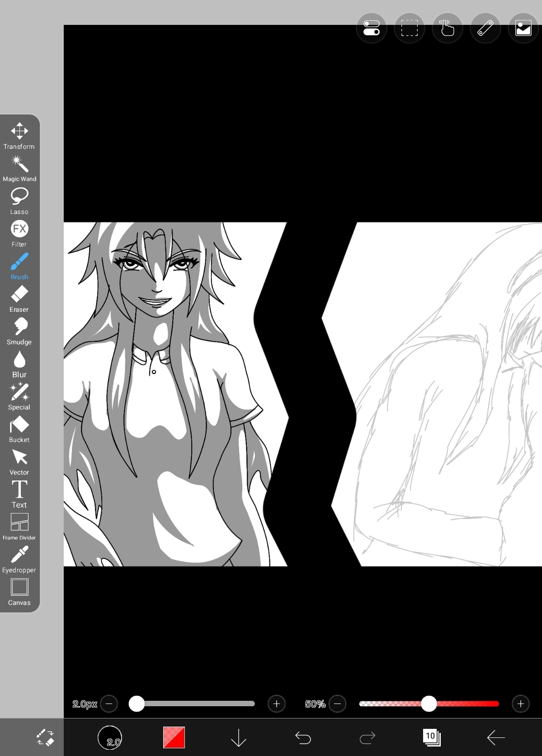Open the view toggle switches menu

pyautogui.click(x=371, y=28)
